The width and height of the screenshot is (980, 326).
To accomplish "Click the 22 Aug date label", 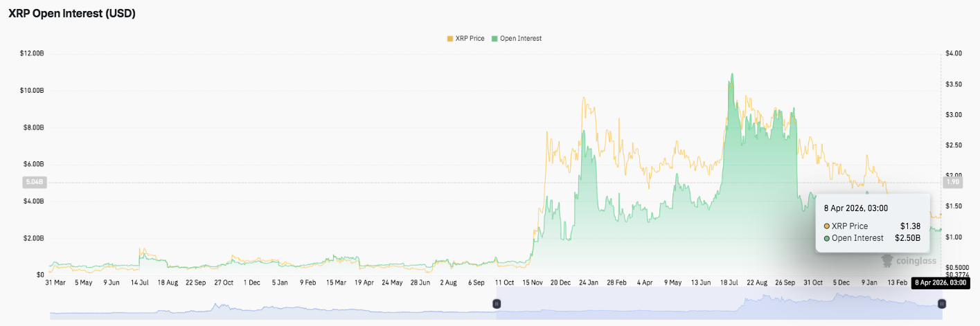I will pyautogui.click(x=757, y=282).
